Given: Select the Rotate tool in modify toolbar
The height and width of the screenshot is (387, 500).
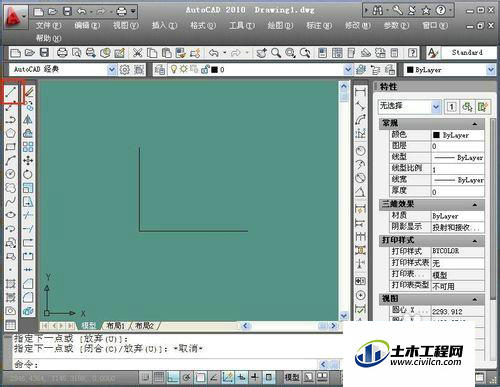Looking at the screenshot, I should pyautogui.click(x=28, y=174).
